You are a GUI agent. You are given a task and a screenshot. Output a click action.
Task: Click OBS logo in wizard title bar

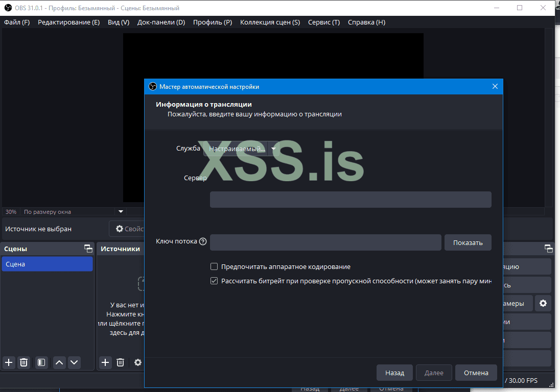[x=153, y=87]
